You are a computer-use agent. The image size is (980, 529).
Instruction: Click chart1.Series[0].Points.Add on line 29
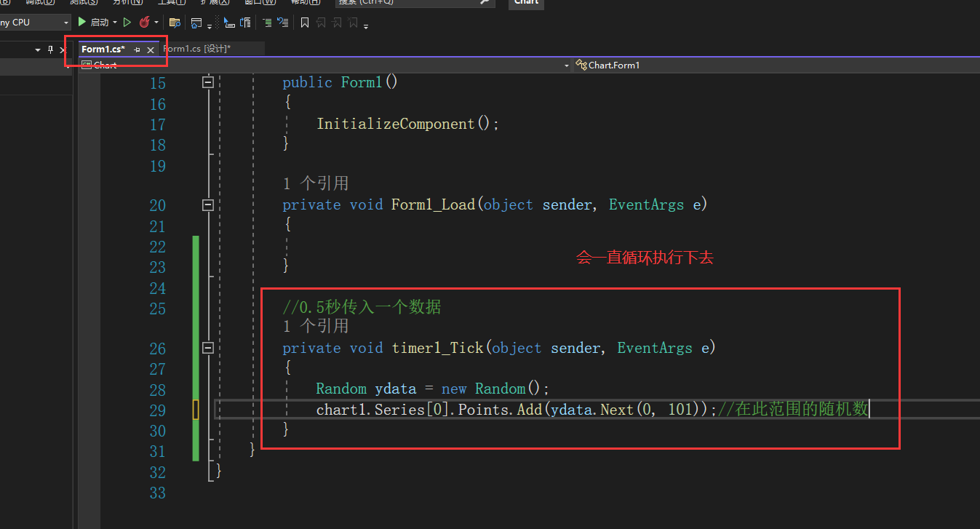click(429, 410)
